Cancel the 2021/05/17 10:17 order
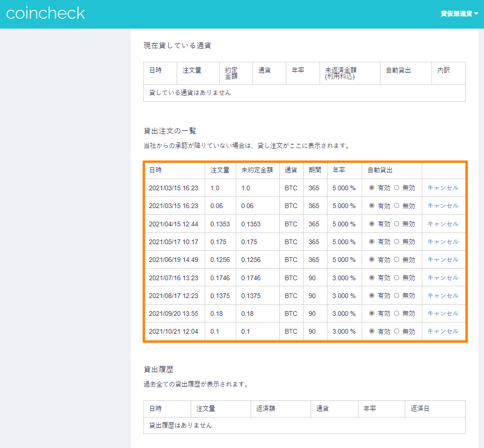 (x=443, y=242)
